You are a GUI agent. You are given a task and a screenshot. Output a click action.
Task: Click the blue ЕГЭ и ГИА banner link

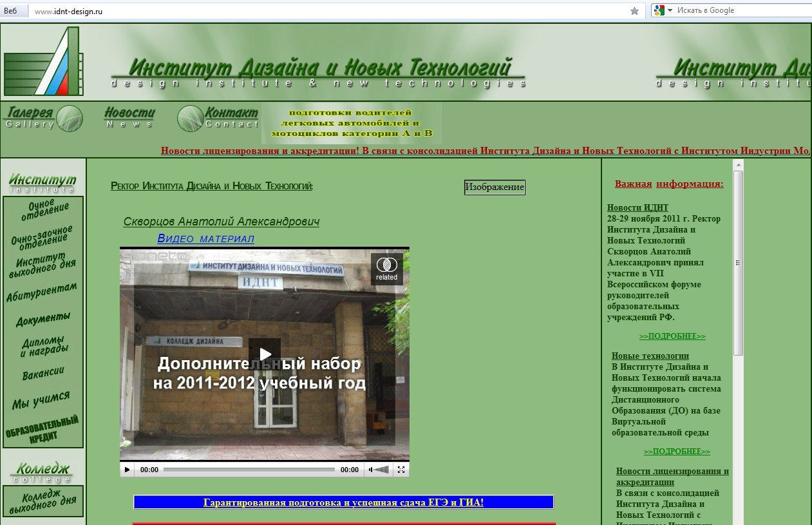click(343, 502)
